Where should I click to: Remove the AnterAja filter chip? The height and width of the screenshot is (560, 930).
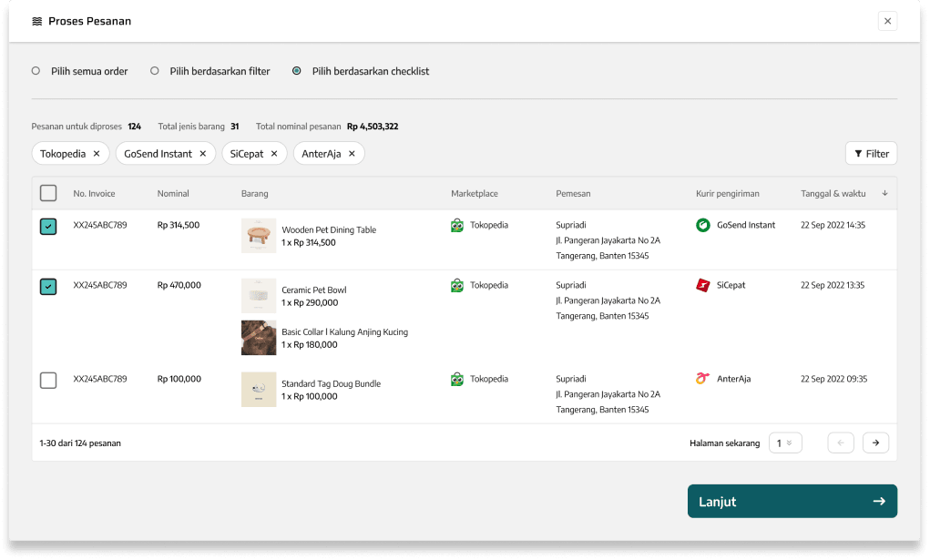point(351,154)
